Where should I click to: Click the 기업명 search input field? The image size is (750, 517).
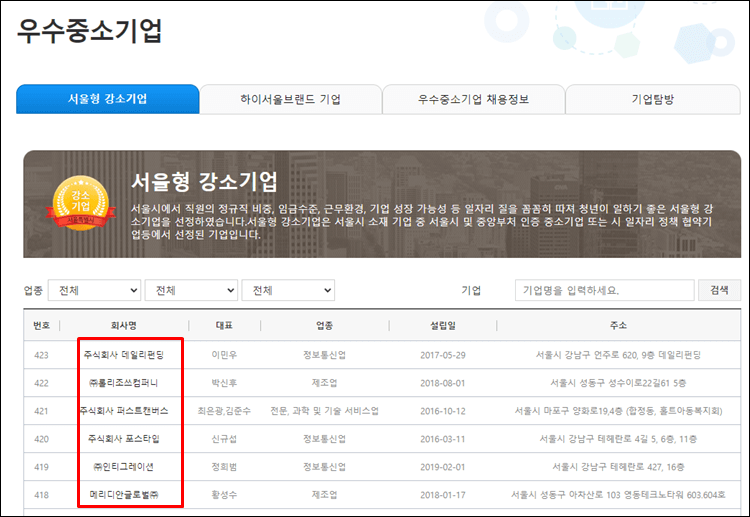[604, 290]
